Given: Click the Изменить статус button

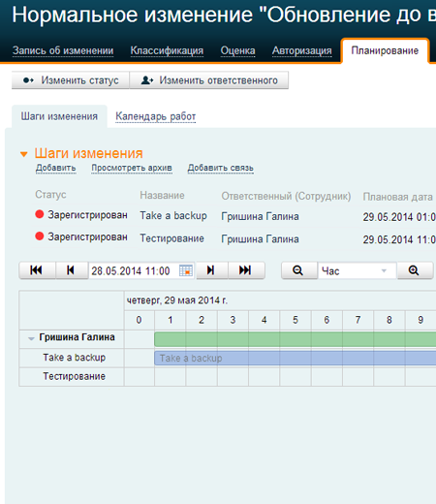Looking at the screenshot, I should 71,80.
